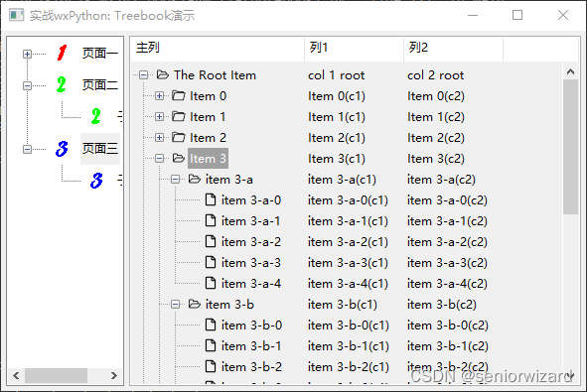Expand the 页面一 node in the left tree
This screenshot has width=587, height=392.
pyautogui.click(x=27, y=54)
